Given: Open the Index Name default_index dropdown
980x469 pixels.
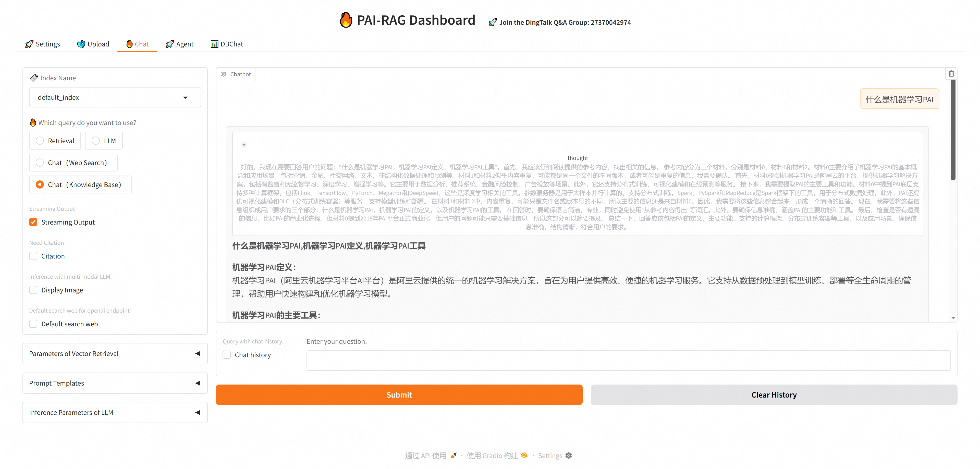Looking at the screenshot, I should click(115, 97).
